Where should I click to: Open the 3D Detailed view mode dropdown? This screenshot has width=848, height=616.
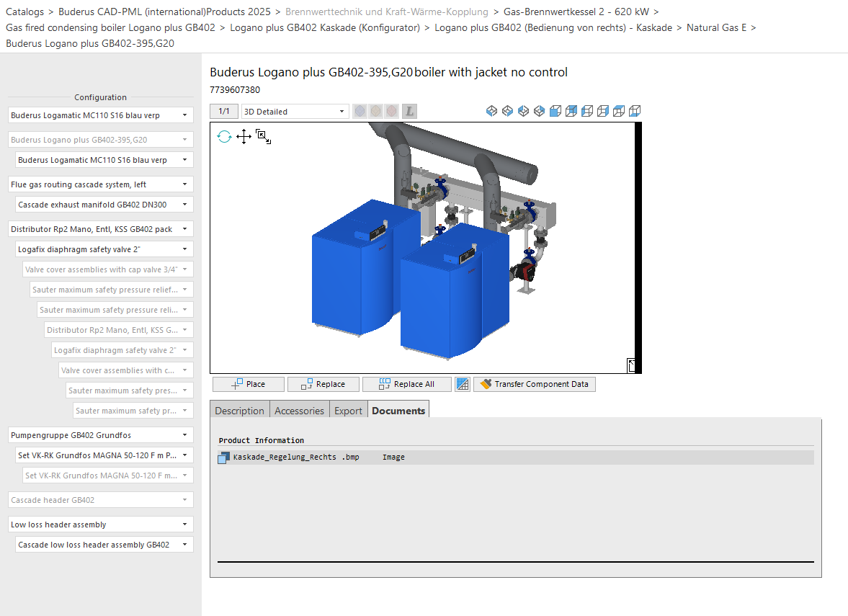tap(294, 112)
